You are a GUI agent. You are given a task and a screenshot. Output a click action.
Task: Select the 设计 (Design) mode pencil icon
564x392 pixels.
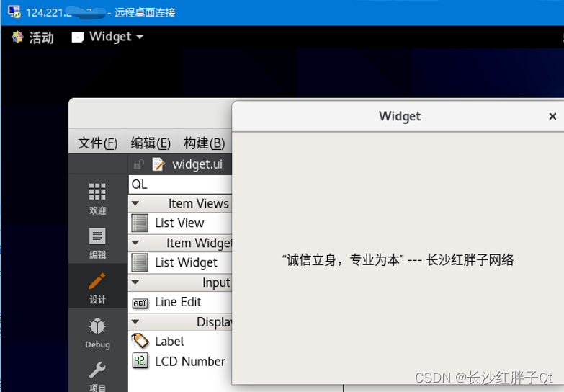tap(97, 281)
